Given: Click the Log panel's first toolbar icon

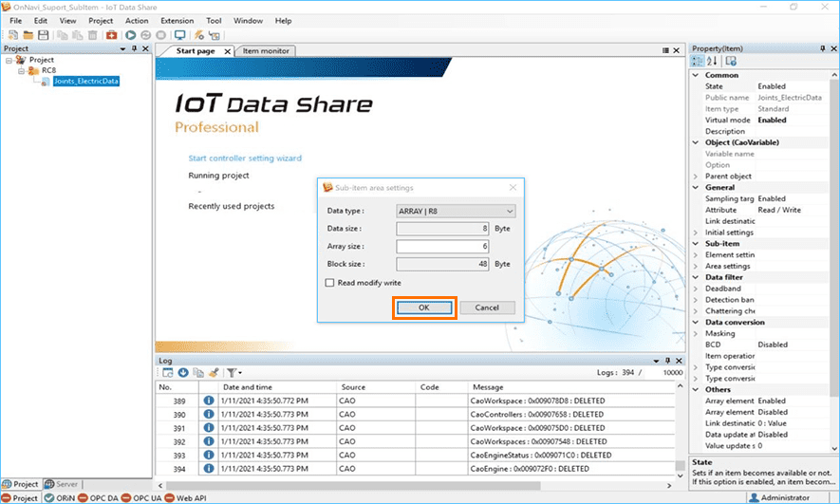Looking at the screenshot, I should [168, 372].
